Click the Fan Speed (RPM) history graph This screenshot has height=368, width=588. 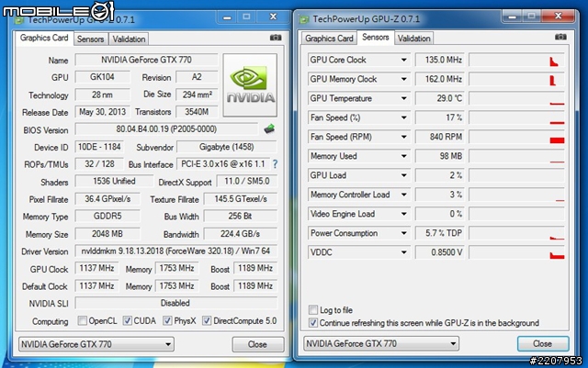(516, 137)
